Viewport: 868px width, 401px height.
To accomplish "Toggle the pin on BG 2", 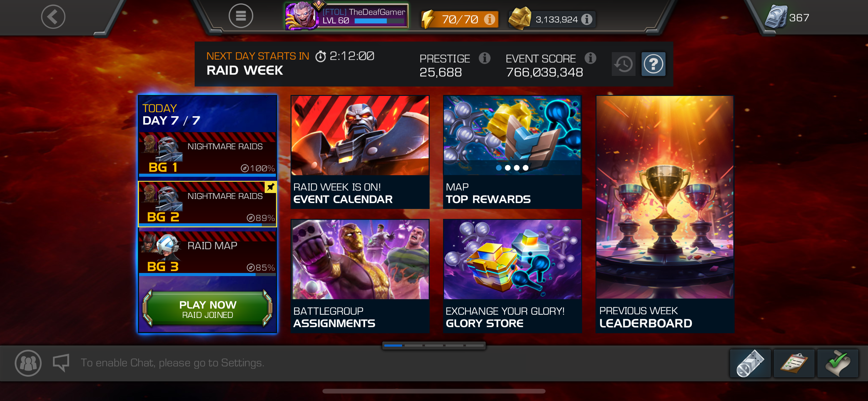I will (x=270, y=187).
